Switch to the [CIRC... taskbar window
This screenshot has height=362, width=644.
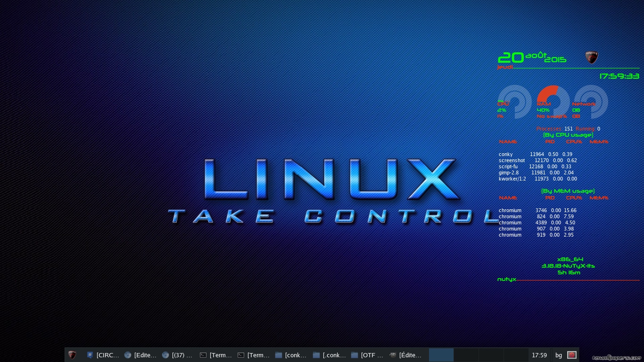click(x=103, y=355)
